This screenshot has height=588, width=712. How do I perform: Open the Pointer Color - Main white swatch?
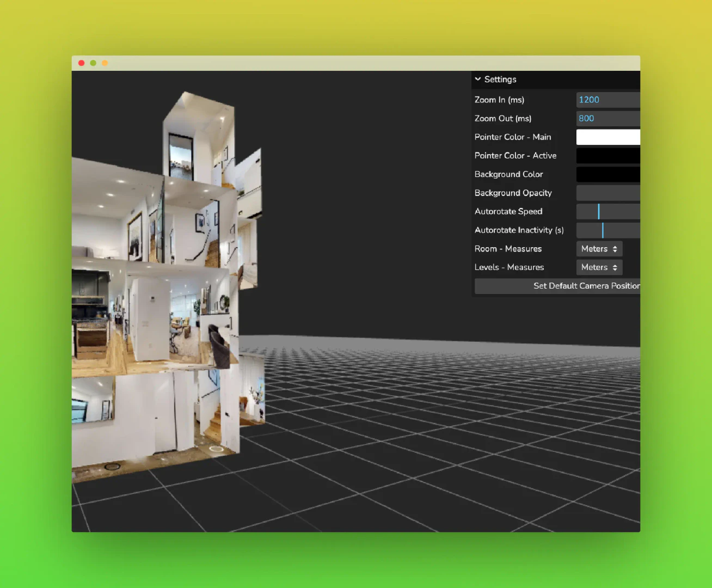coord(608,137)
